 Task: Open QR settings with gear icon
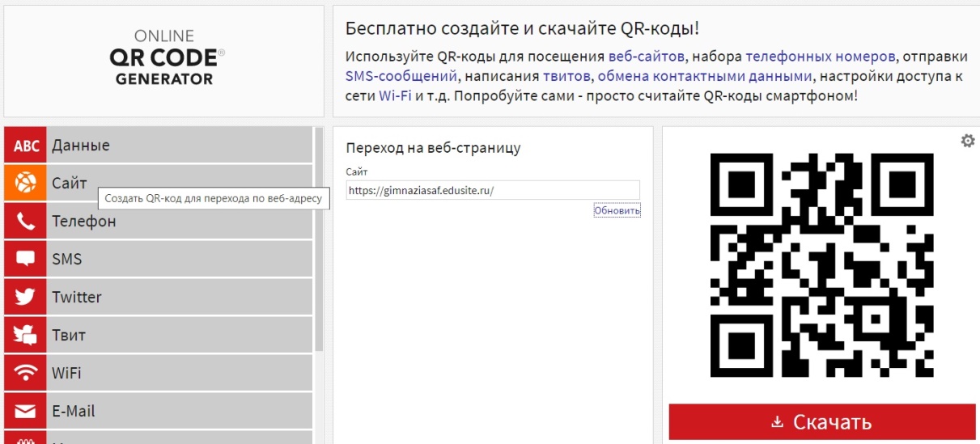967,141
